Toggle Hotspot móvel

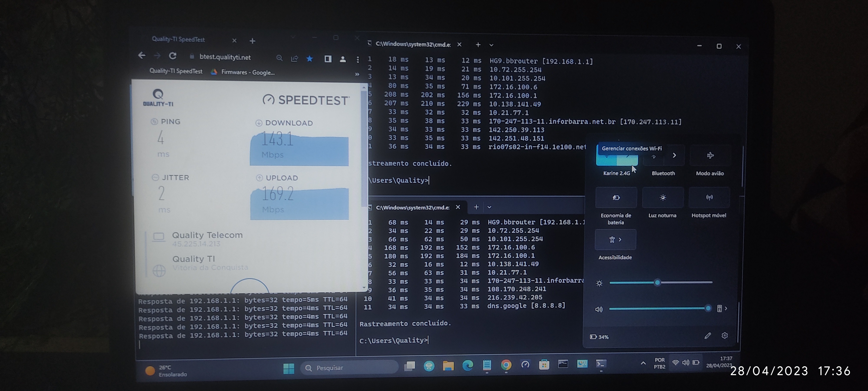[x=709, y=198]
